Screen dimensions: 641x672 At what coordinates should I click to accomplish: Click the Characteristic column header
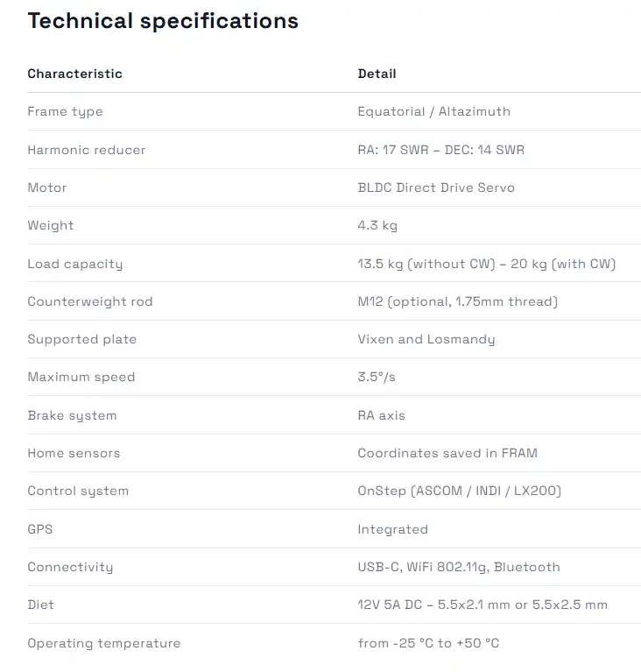point(74,74)
